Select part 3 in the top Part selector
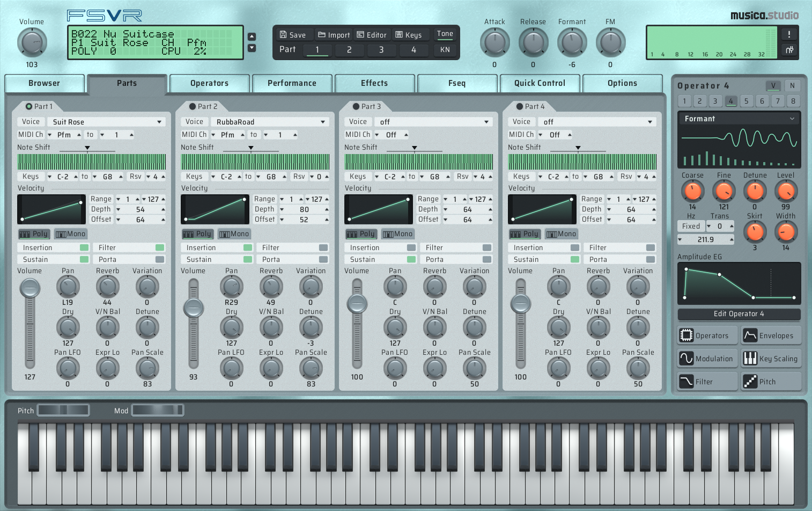 coord(381,50)
